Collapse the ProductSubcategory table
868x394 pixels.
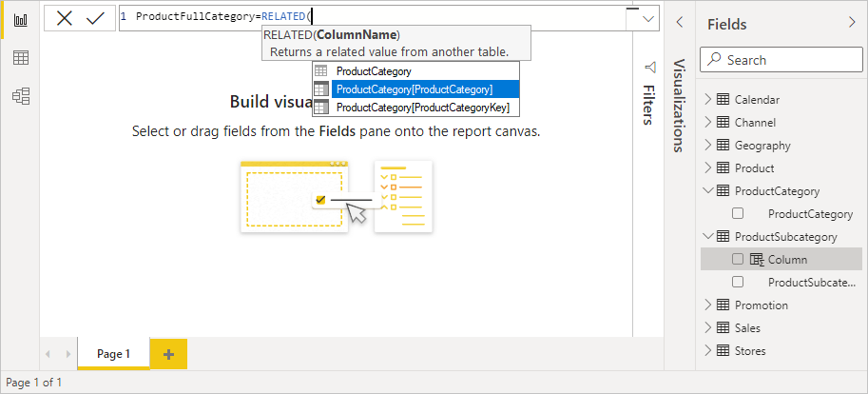click(x=707, y=237)
